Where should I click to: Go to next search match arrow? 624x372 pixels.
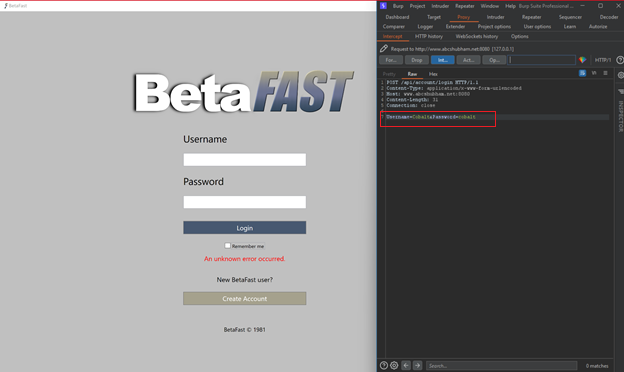coord(417,365)
